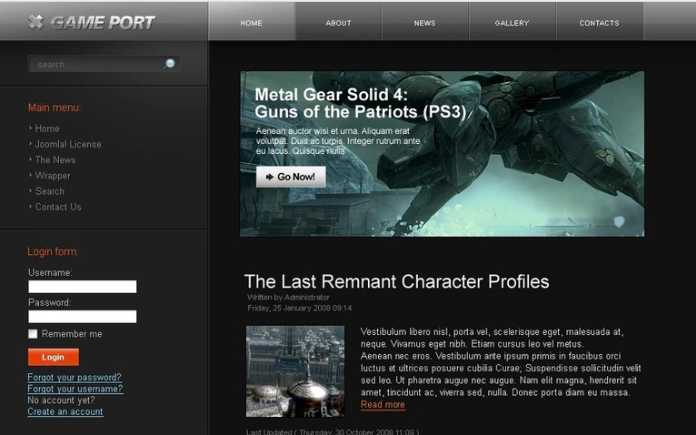696x435 pixels.
Task: Open the Last Remnant article thumbnail
Action: (295, 372)
